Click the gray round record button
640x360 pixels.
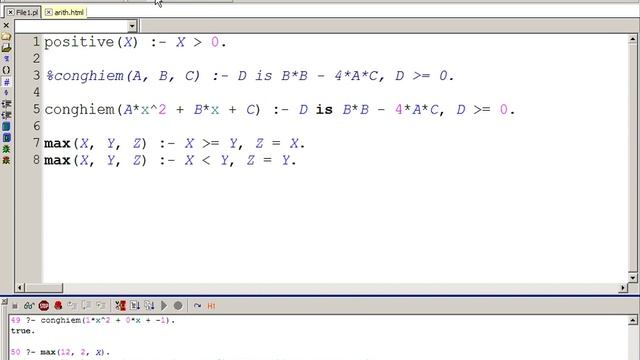(178, 305)
